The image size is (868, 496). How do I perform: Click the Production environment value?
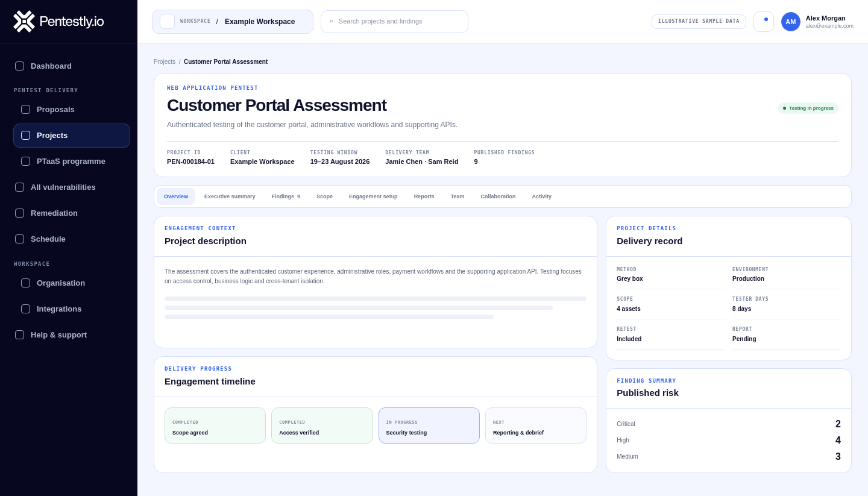tap(748, 279)
